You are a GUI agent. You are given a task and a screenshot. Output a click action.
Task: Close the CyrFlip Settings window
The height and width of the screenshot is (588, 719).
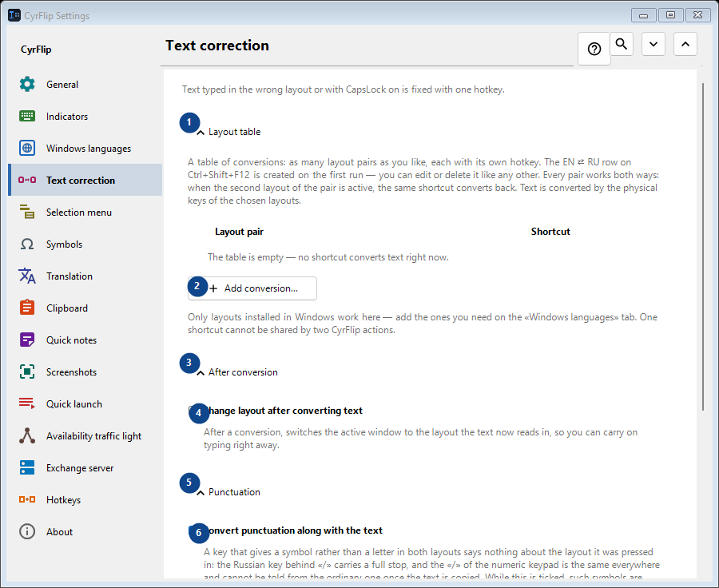pyautogui.click(x=697, y=15)
